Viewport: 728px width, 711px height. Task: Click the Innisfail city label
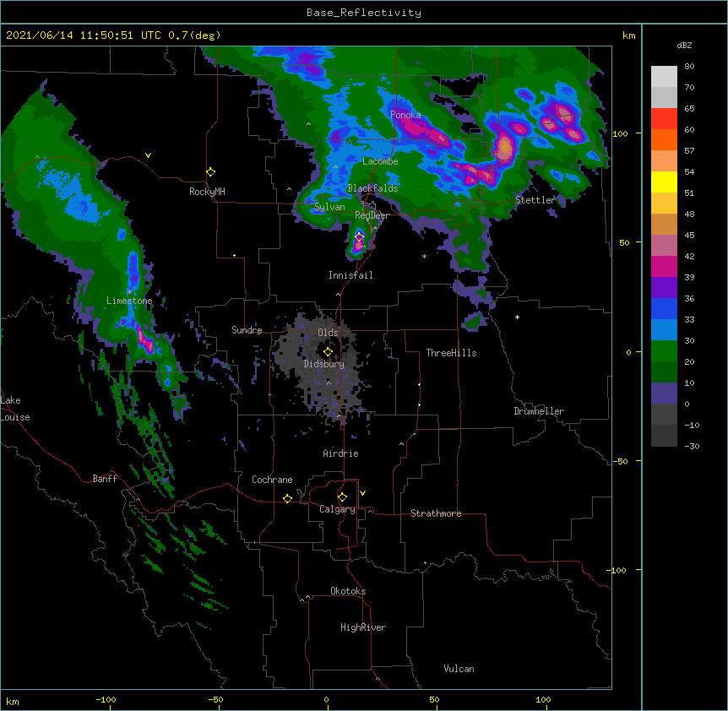pos(350,275)
